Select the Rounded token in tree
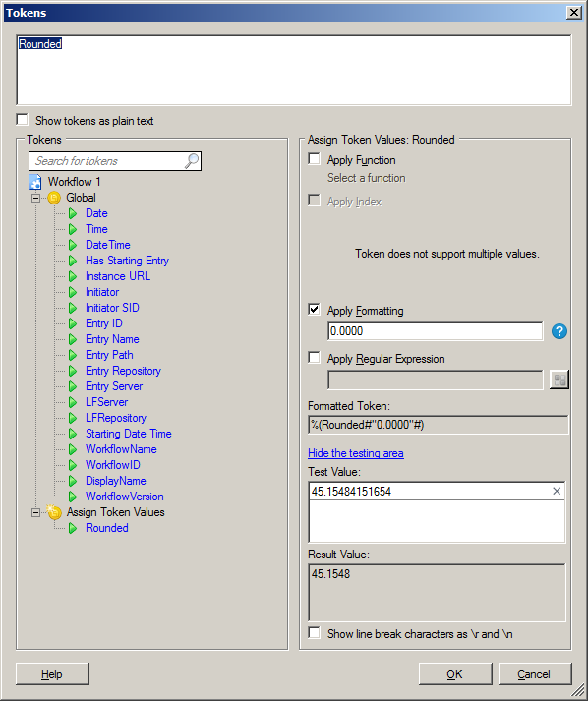The width and height of the screenshot is (588, 701). coord(107,528)
